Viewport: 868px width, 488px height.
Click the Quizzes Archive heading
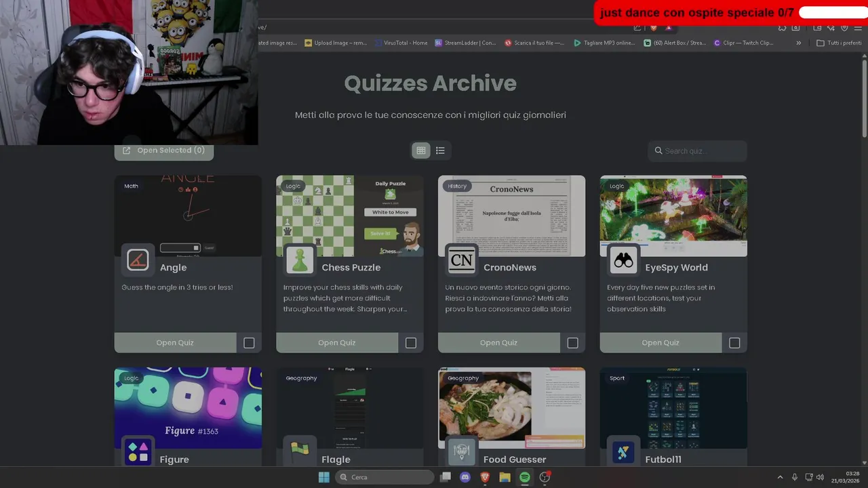pos(431,83)
